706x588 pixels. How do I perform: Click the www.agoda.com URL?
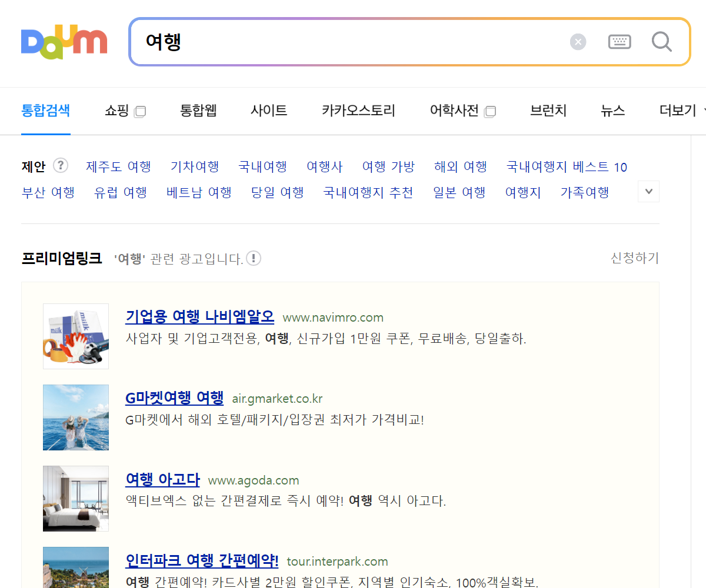[254, 480]
